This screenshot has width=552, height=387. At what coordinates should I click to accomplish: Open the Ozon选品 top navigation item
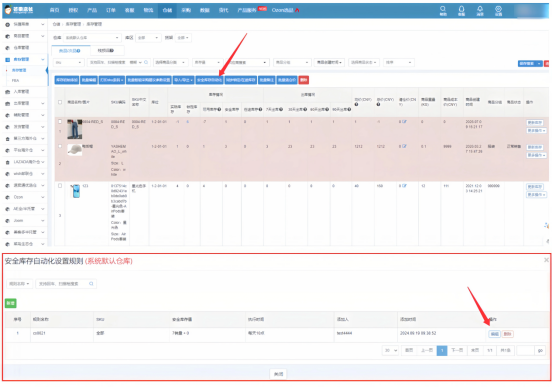[282, 10]
